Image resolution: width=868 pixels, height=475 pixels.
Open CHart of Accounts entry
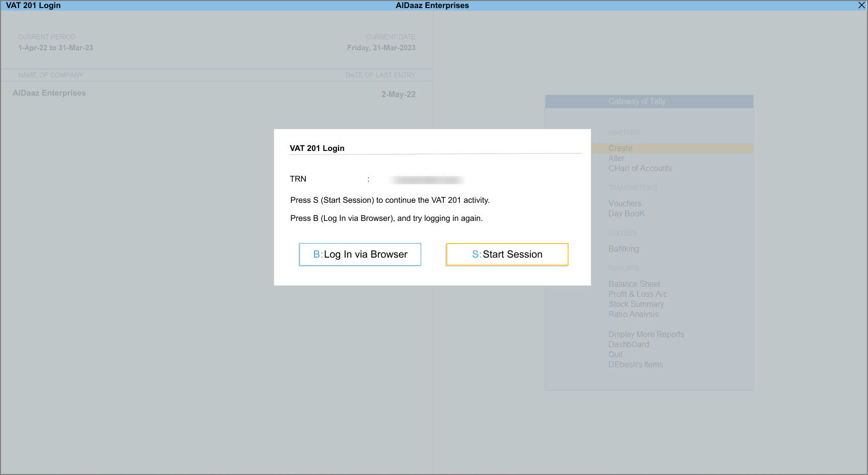(x=640, y=168)
